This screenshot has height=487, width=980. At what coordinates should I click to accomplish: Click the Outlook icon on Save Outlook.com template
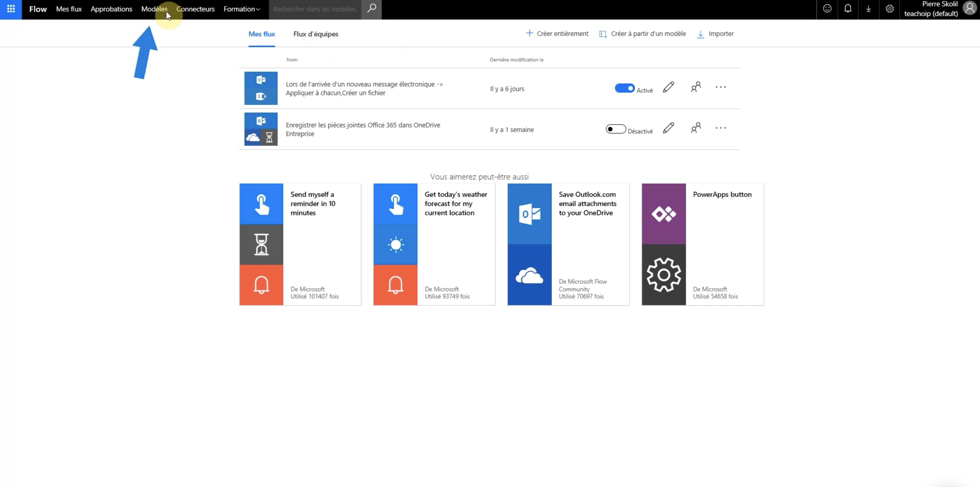529,214
